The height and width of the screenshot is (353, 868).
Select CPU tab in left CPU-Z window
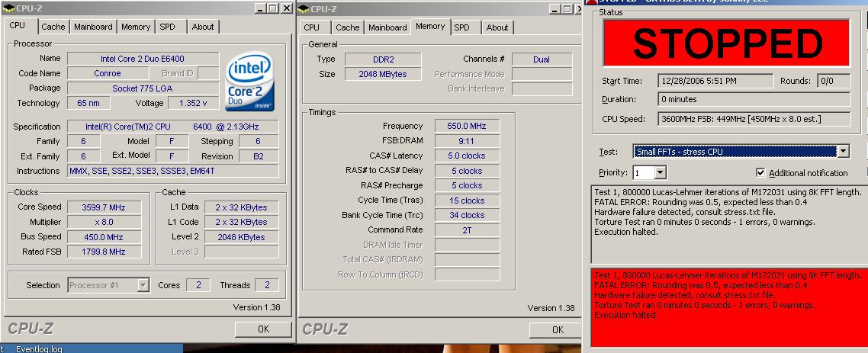click(17, 25)
